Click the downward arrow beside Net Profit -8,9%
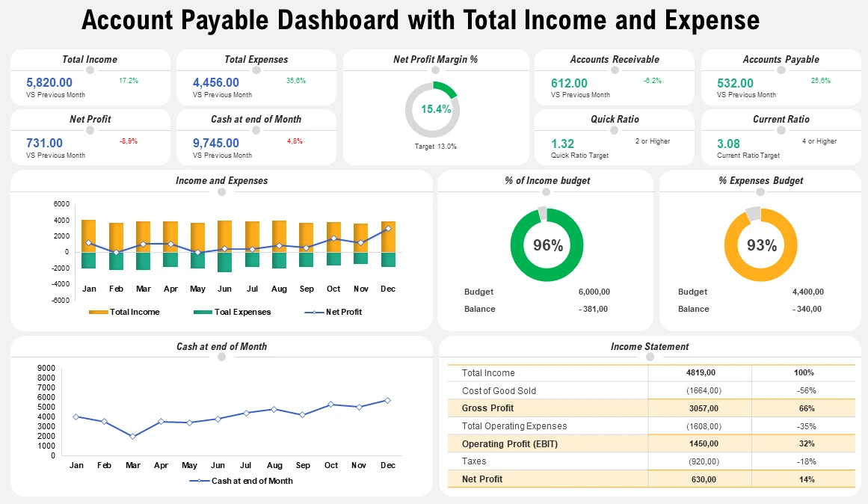The image size is (868, 504). (x=129, y=139)
